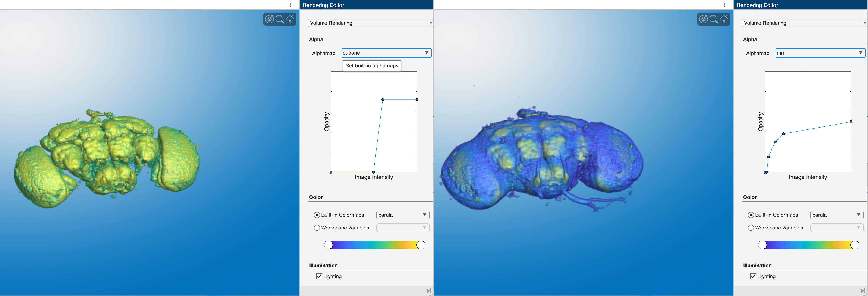Select the zoom magnifier in the right viewer
Screen dimensions: 868x296
714,19
